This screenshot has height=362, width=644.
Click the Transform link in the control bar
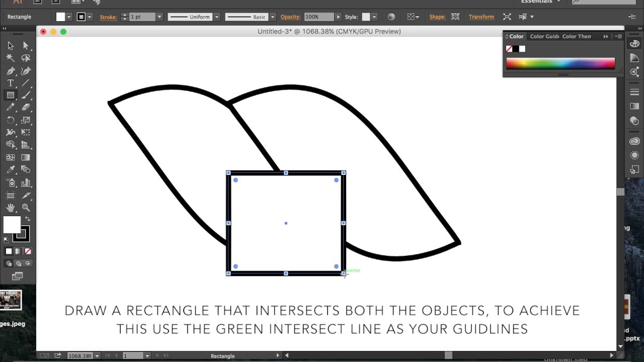coord(481,17)
